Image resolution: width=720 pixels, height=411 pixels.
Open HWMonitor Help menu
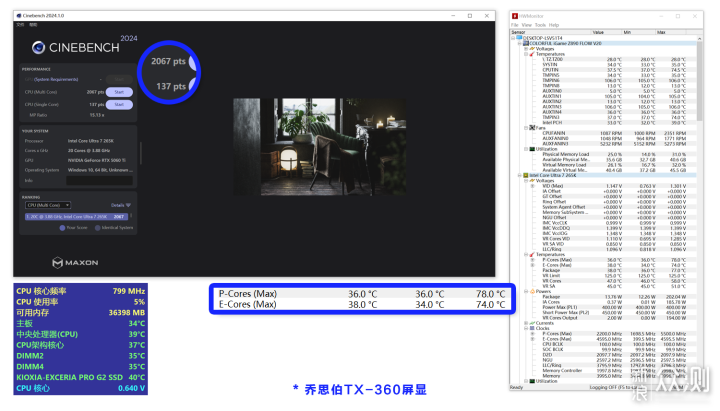[x=554, y=25]
